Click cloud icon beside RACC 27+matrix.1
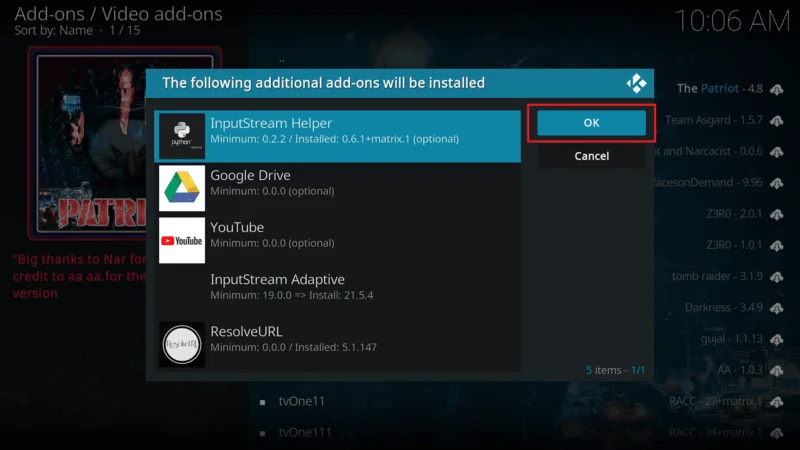The image size is (800, 450). click(777, 402)
